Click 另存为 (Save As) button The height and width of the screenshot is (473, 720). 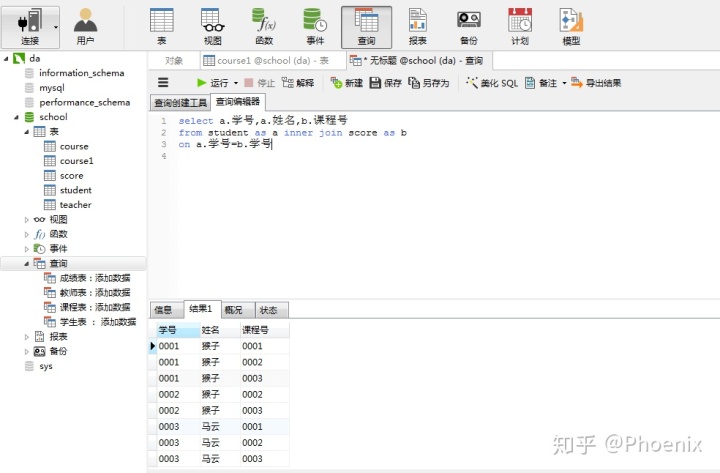(429, 83)
